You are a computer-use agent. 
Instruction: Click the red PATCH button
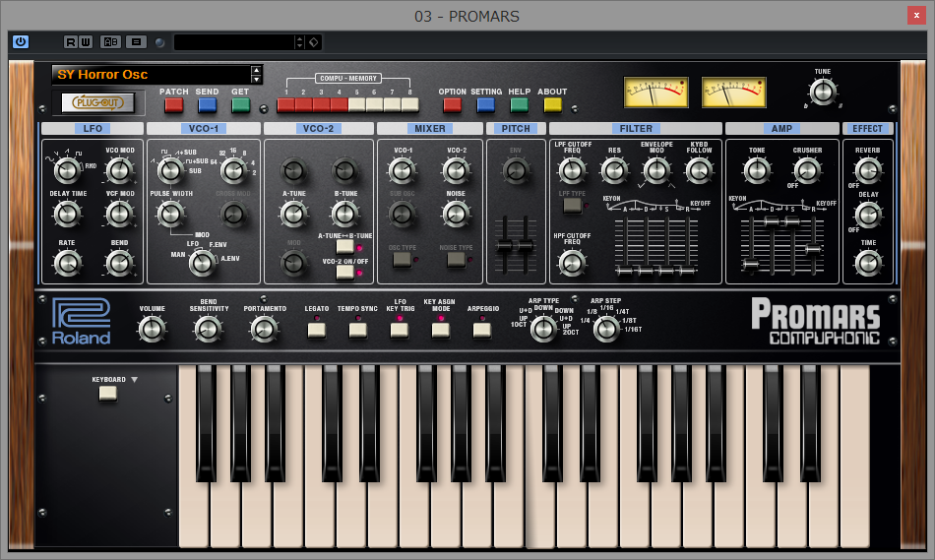(173, 105)
